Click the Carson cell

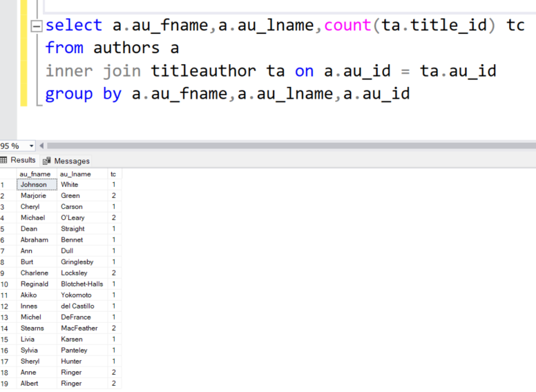click(x=82, y=206)
